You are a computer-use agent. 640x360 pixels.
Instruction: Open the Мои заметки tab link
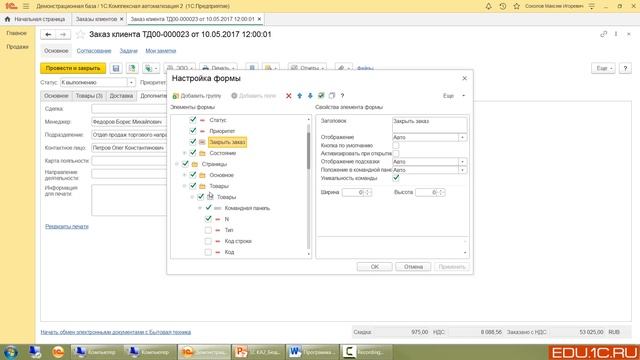tap(161, 51)
